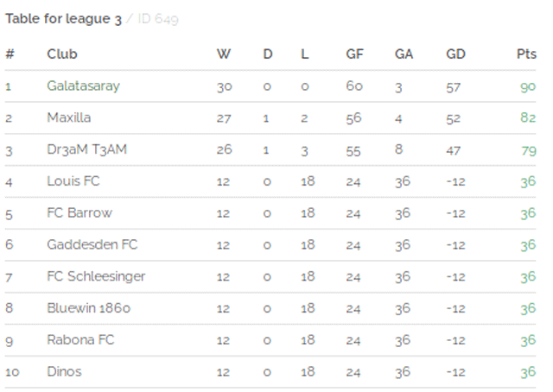Open FC Barrow club entry

tap(79, 213)
